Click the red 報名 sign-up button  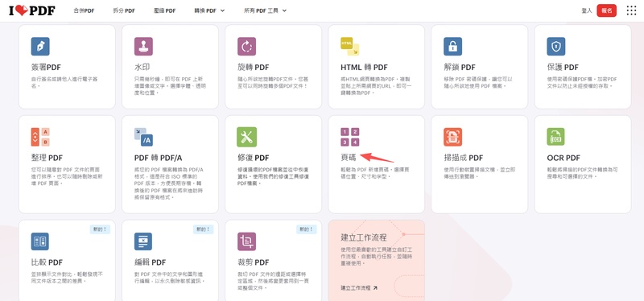pos(607,10)
